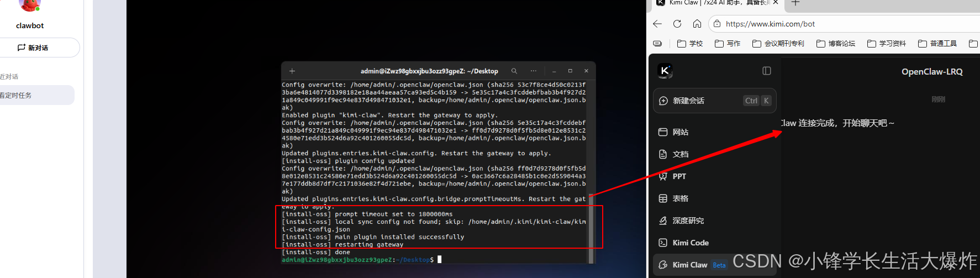Click the OpenClaw-LRQ chat title

[932, 72]
